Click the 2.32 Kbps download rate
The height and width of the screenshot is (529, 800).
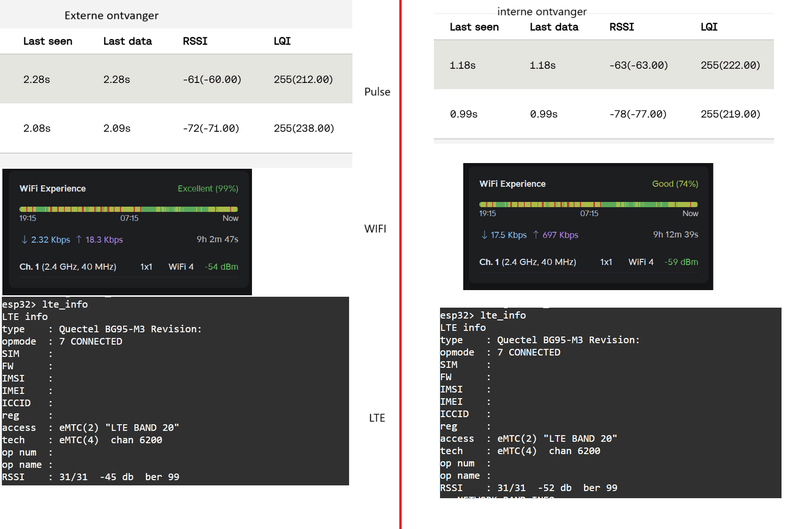[51, 240]
